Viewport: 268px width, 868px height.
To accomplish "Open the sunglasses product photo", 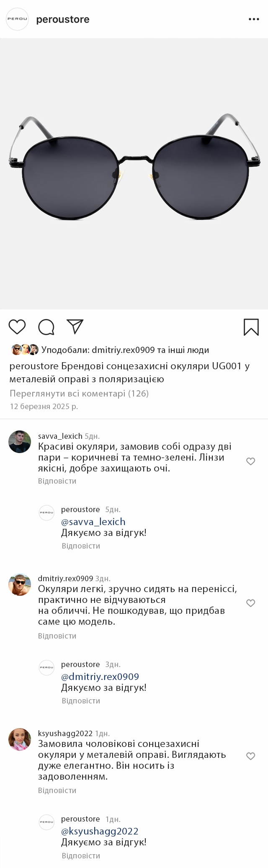I will (134, 174).
